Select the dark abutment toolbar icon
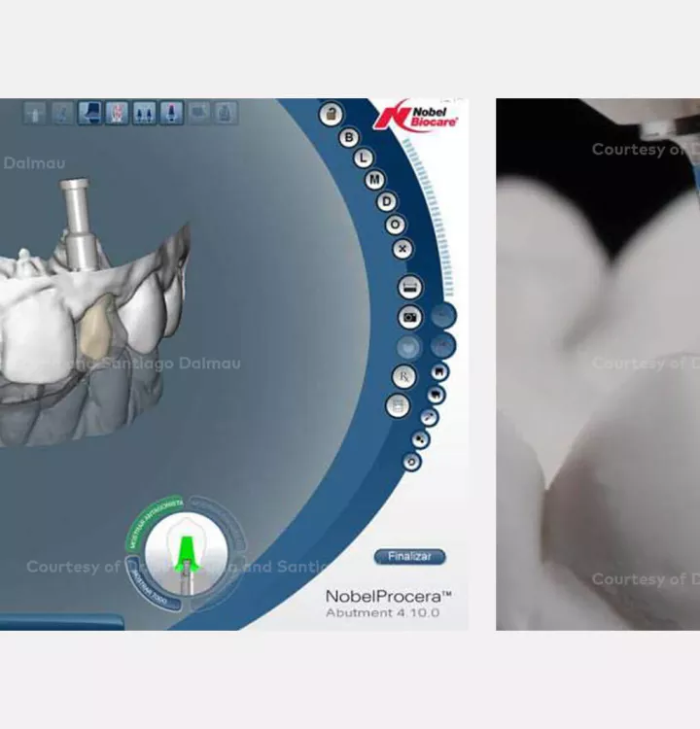 coord(89,113)
